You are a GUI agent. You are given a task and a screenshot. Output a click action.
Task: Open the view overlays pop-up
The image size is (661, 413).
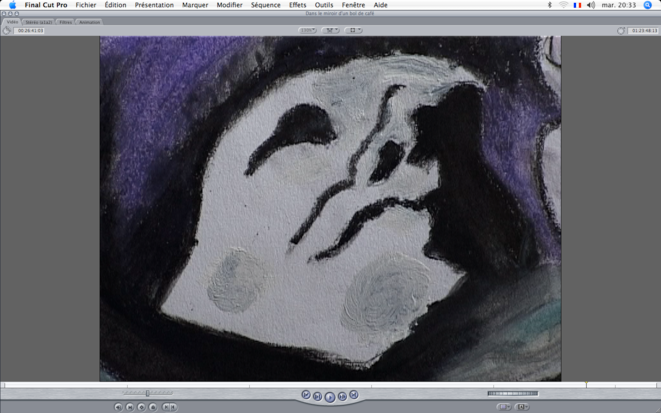click(x=353, y=30)
